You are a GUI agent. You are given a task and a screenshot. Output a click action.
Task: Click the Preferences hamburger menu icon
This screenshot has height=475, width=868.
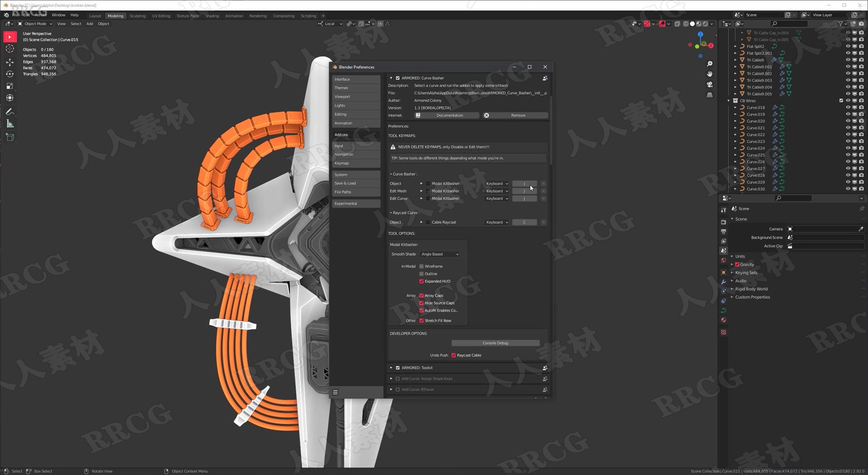click(x=335, y=392)
